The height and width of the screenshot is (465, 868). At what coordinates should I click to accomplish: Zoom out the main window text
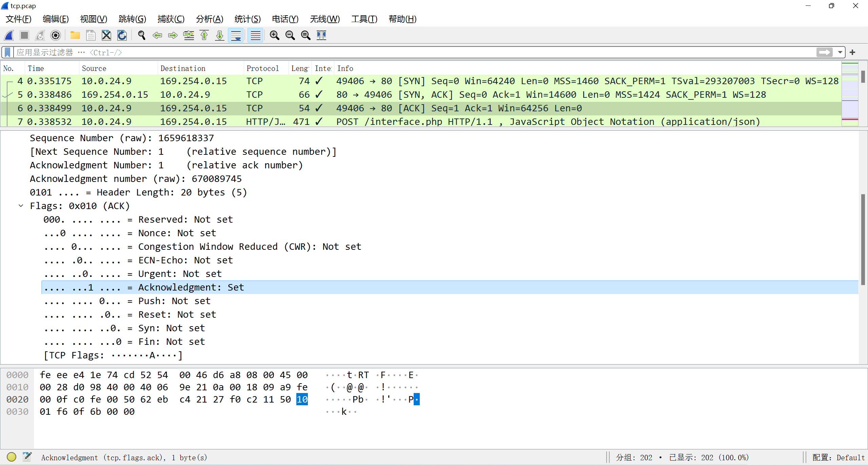tap(290, 35)
